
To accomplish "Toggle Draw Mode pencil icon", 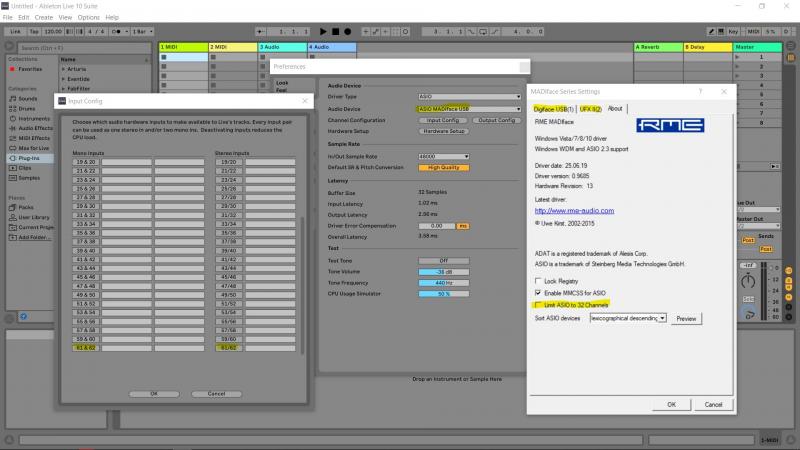I will click(x=711, y=32).
